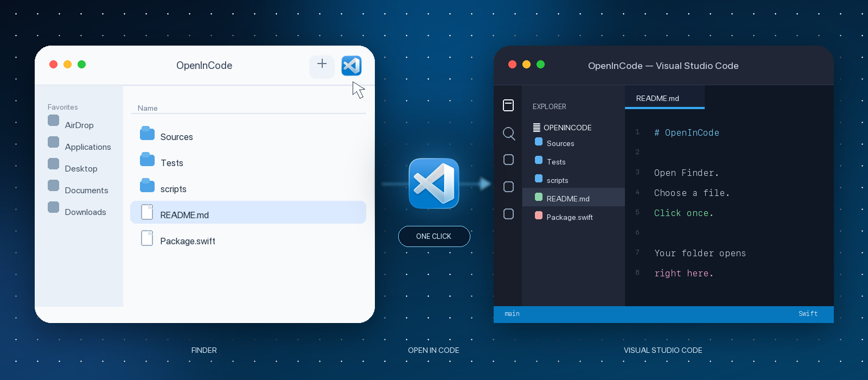Select Documents in Finder favorites

[78, 190]
